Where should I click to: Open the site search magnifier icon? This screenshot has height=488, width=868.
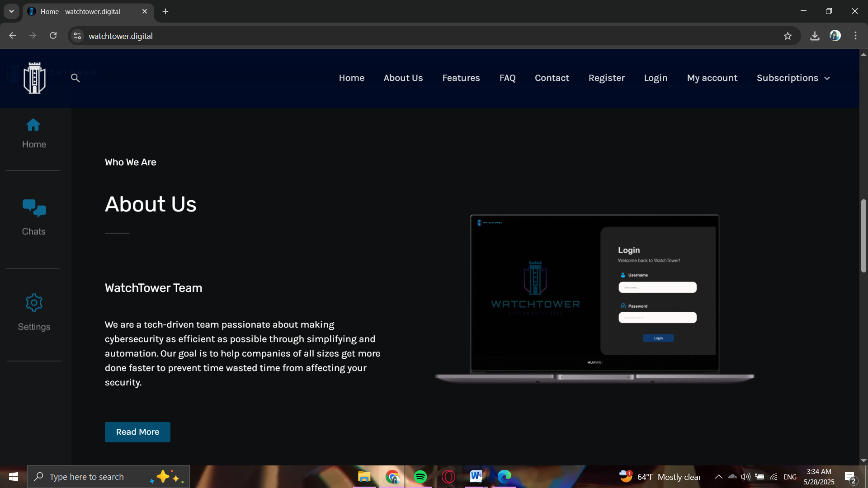(75, 78)
